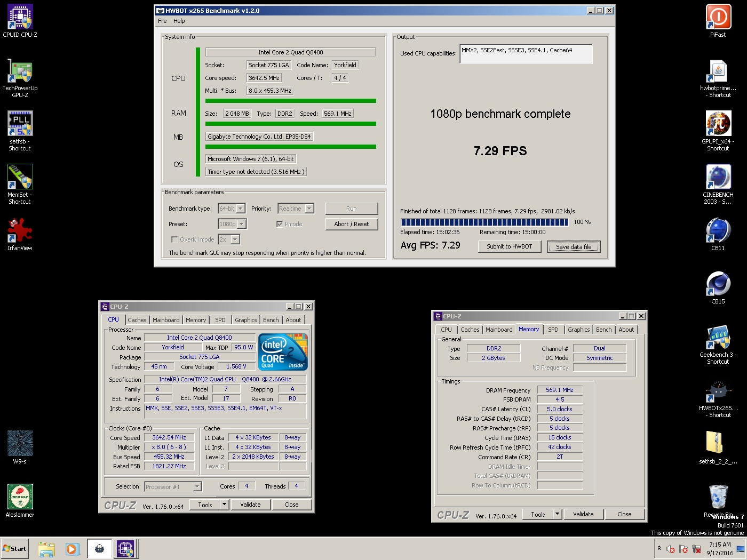Screen dimensions: 747x560
Task: Switch to CPU-Z taskbar button
Action: (125, 549)
